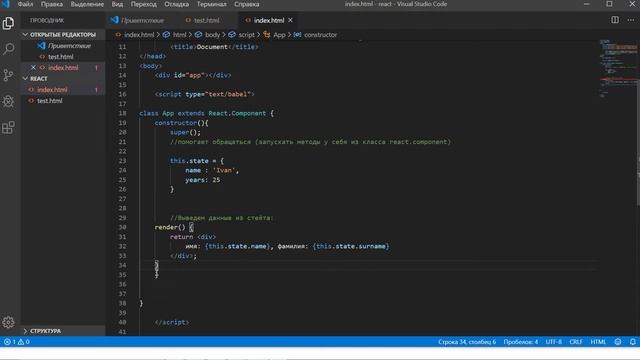Screen dimensions: 640x360
Task: Click html breadcrumb item
Action: [x=179, y=35]
